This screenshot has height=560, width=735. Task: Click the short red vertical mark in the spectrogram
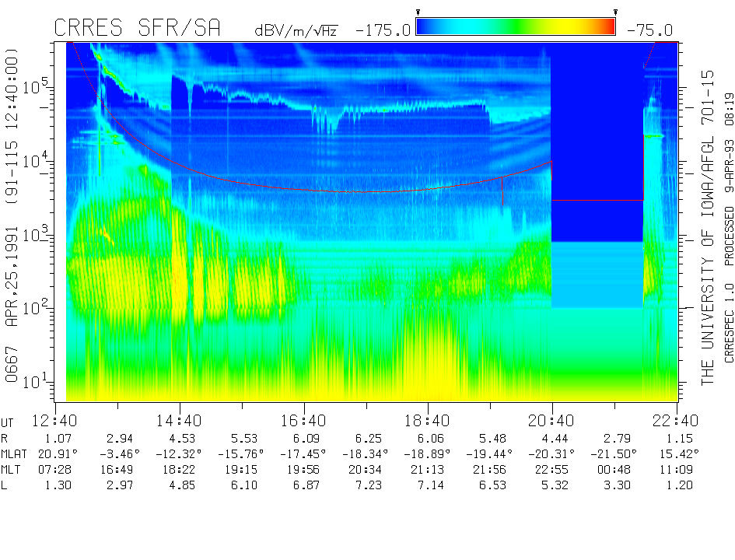pos(503,198)
